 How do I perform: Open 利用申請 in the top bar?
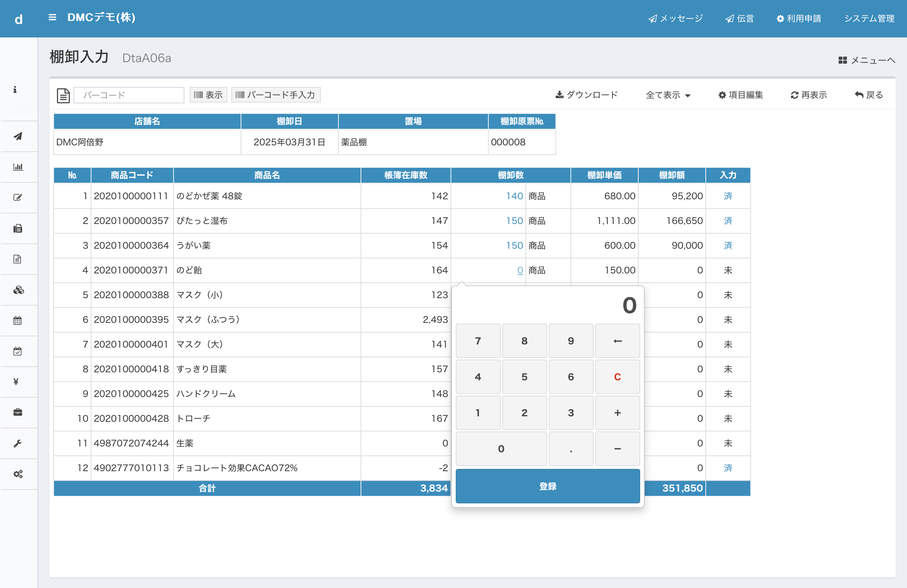[x=798, y=18]
